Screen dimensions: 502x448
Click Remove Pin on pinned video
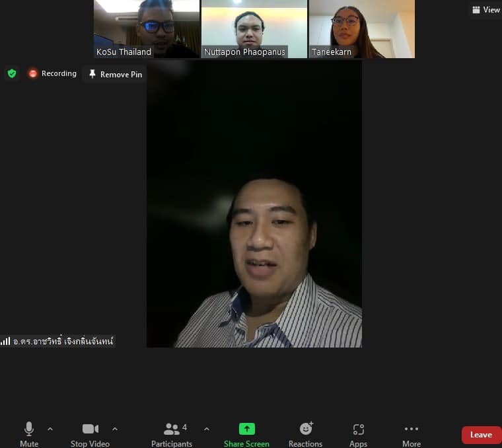(x=116, y=75)
